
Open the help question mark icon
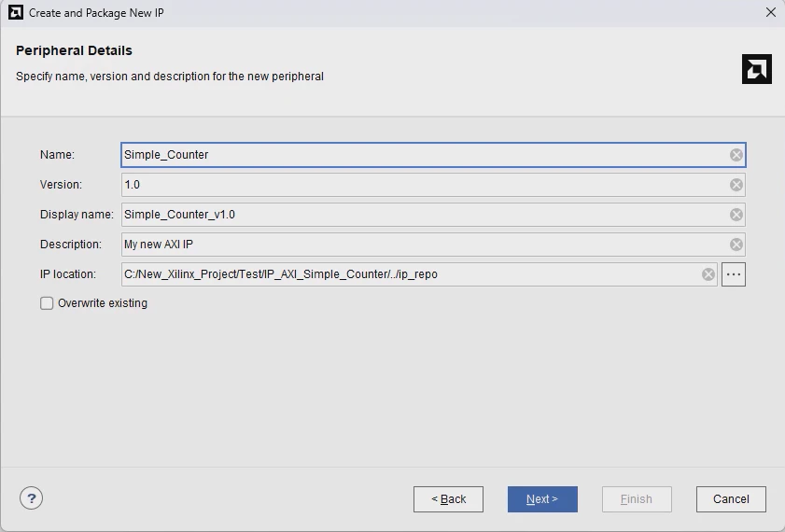pyautogui.click(x=31, y=498)
